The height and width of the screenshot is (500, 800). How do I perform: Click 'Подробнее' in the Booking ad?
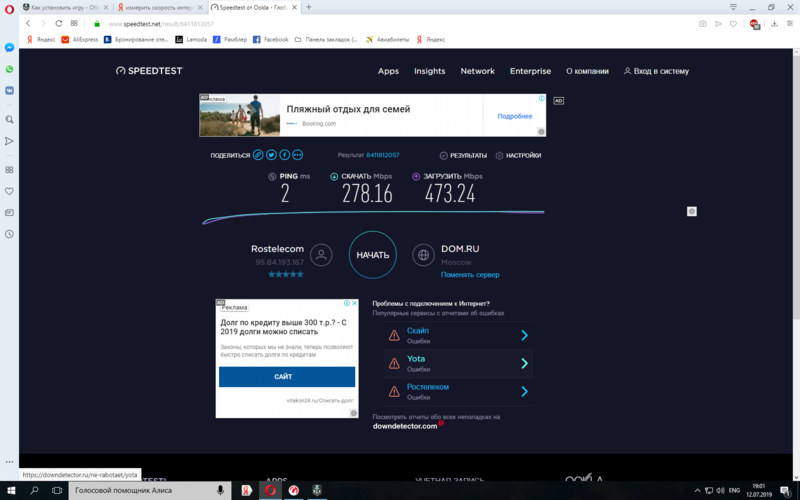click(514, 116)
